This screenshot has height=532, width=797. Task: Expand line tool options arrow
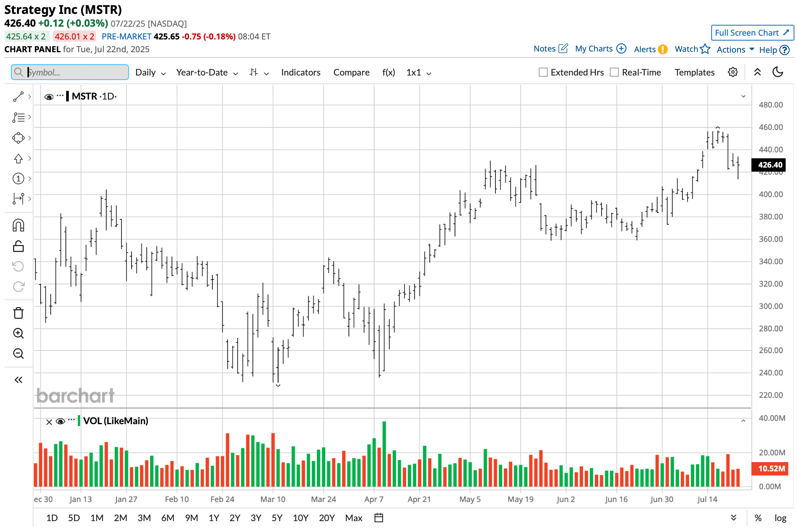tap(30, 97)
